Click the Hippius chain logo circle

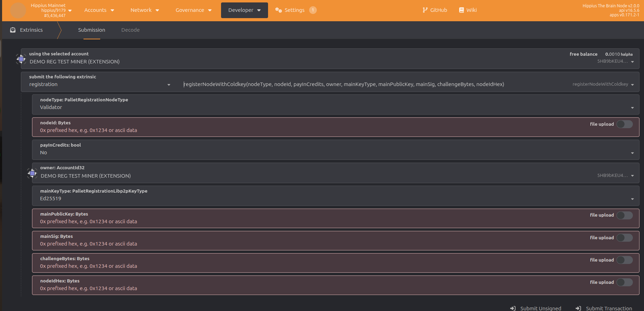(x=18, y=10)
